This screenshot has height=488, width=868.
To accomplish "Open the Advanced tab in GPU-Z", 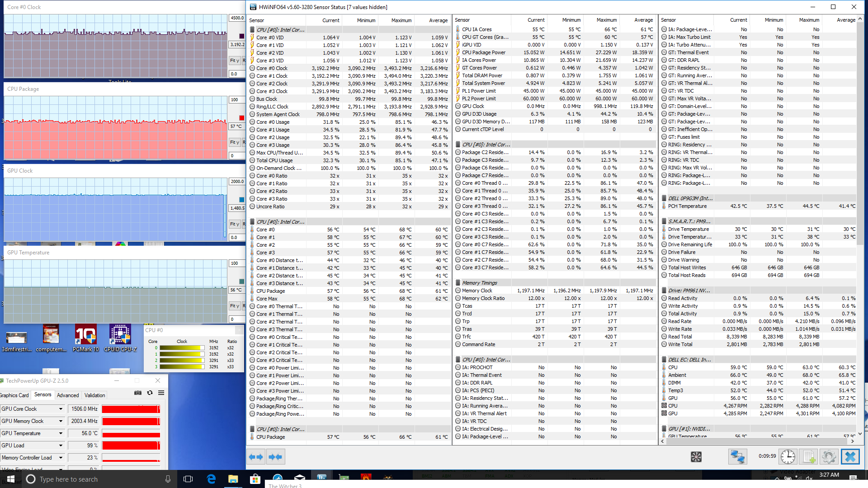I will pyautogui.click(x=68, y=395).
